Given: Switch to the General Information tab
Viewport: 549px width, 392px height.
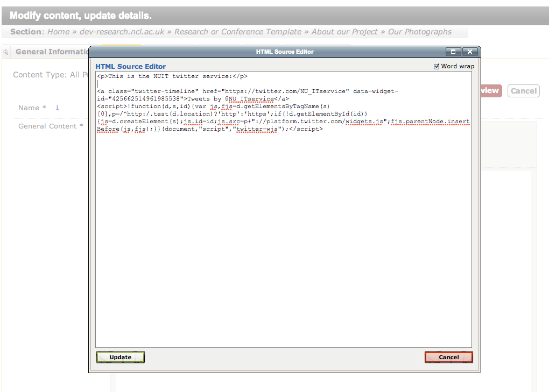Looking at the screenshot, I should (x=52, y=52).
